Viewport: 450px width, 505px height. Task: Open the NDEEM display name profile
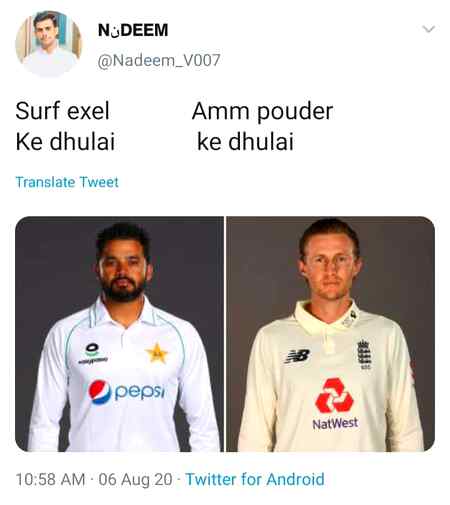[133, 30]
